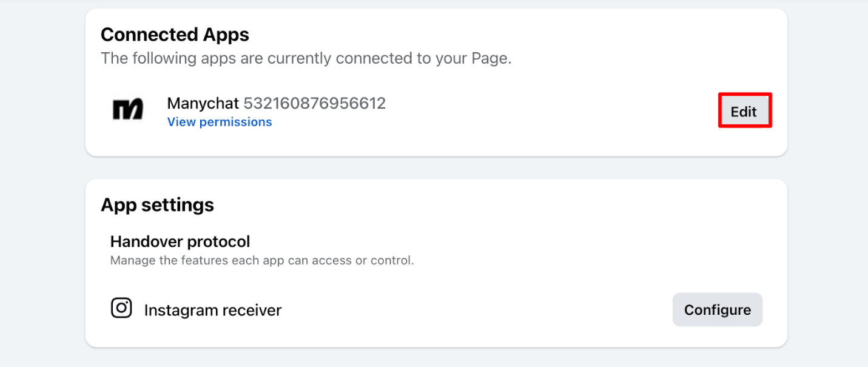Click the Handover protocol heading
The image size is (868, 367).
tap(180, 241)
